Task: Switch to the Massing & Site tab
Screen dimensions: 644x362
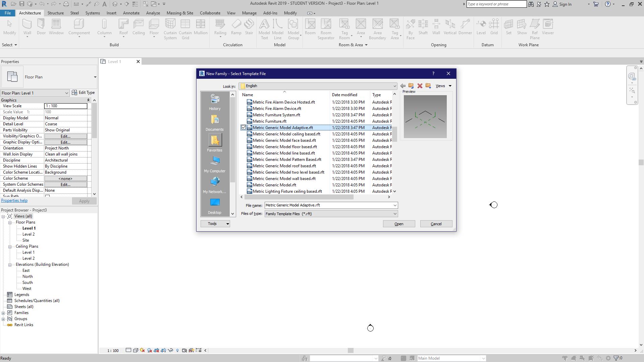Action: (x=180, y=13)
